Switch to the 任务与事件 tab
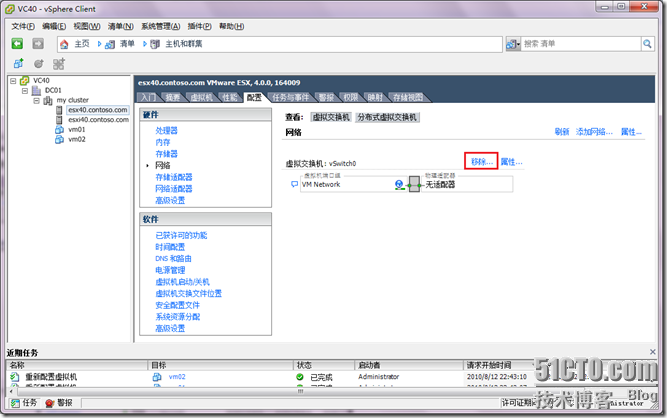667x418 pixels. click(291, 97)
